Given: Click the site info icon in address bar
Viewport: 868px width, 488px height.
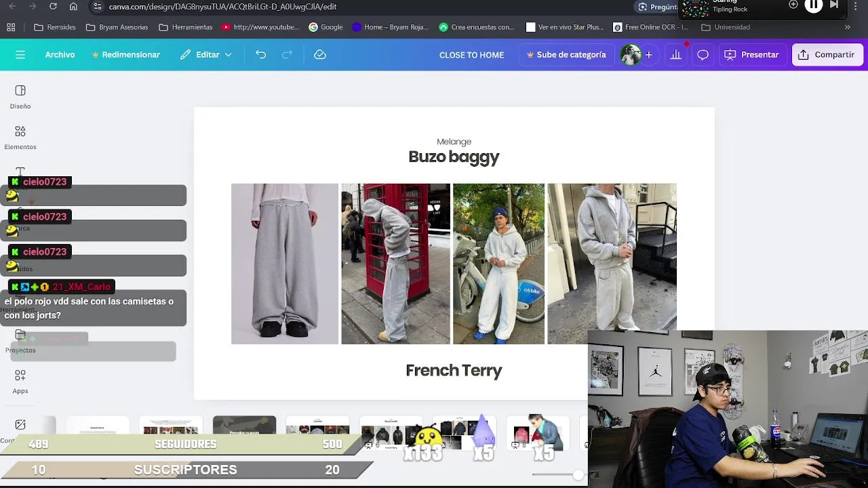Looking at the screenshot, I should click(98, 7).
